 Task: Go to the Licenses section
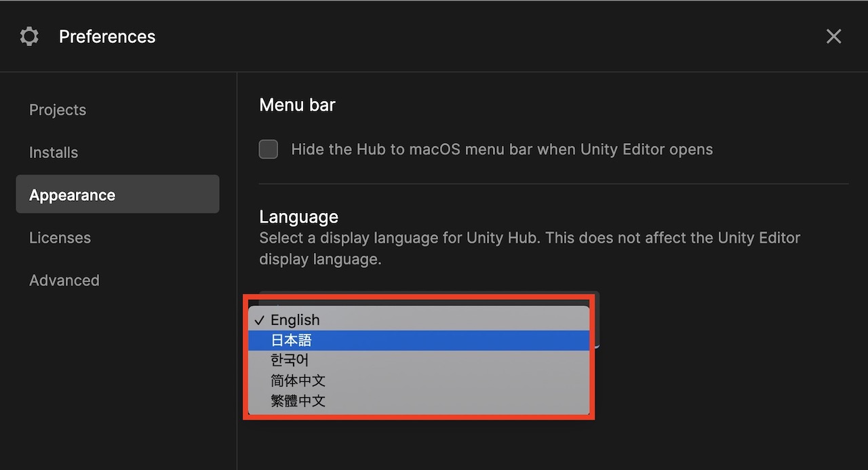[60, 237]
